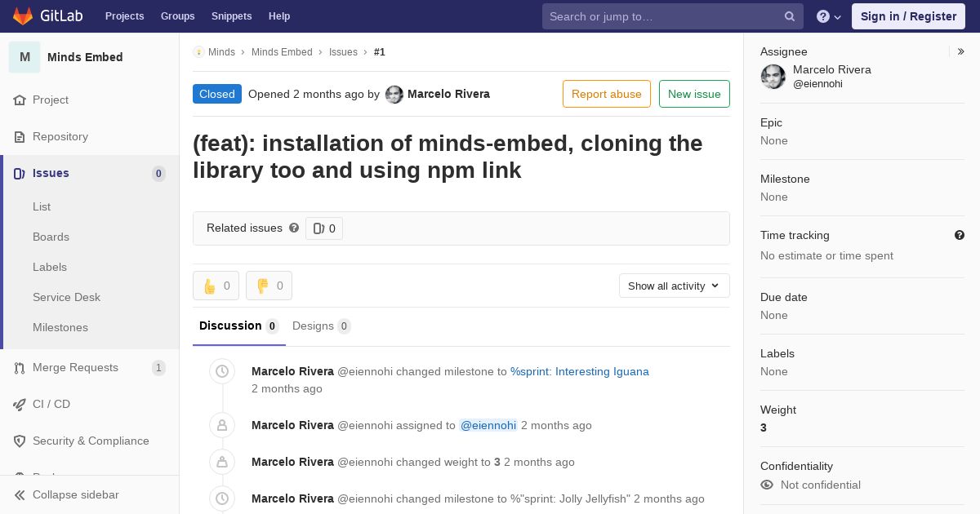Open the sprint: Interesting Iguana milestone link
Viewport: 980px width, 514px height.
coord(580,371)
